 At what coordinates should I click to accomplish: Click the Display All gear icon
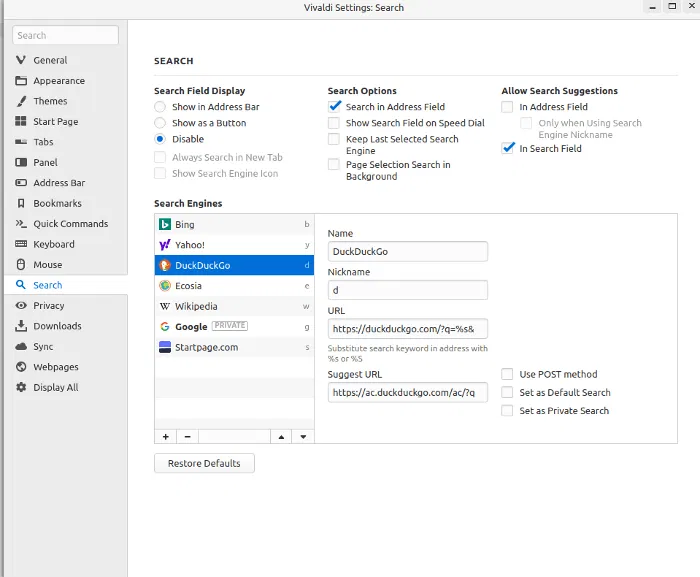pyautogui.click(x=21, y=387)
